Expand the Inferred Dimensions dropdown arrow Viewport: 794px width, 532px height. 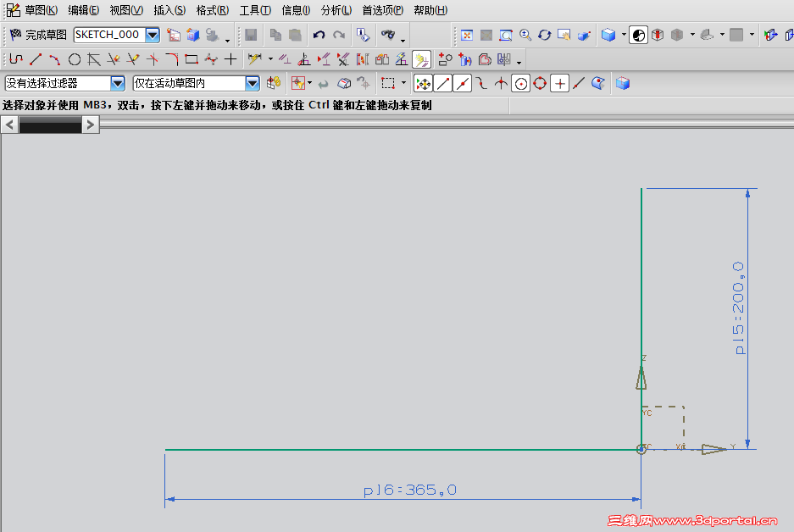coord(270,60)
